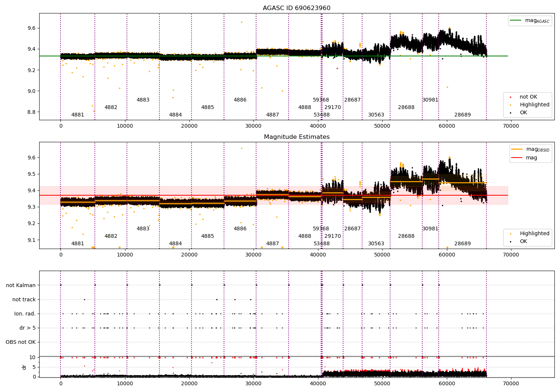Click the 9.3 y-axis tick label
The height and width of the screenshot is (392, 560).
[31, 207]
